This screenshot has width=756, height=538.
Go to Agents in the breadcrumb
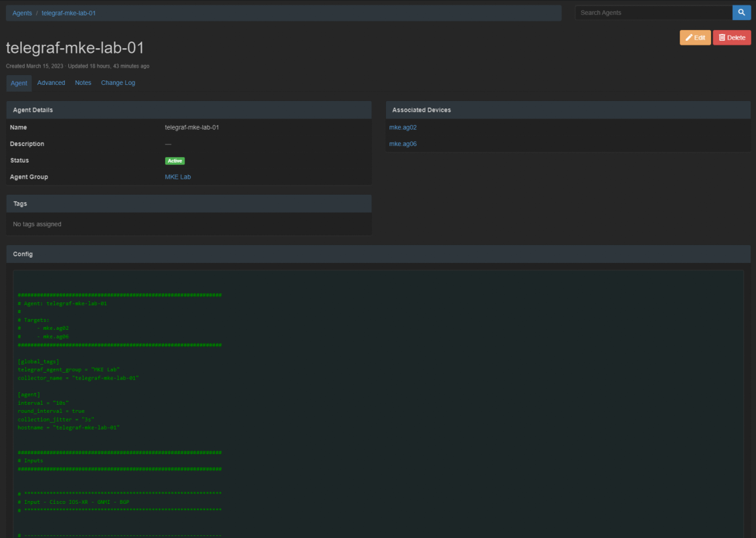[x=22, y=13]
